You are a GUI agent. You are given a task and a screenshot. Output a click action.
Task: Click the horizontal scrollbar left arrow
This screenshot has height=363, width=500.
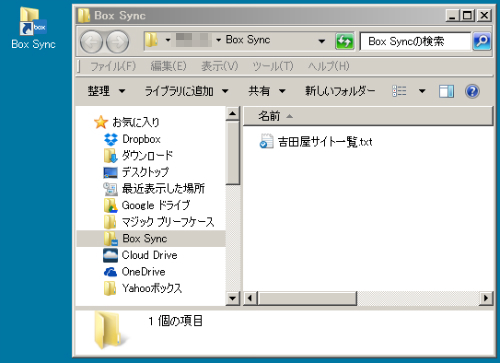[x=250, y=298]
